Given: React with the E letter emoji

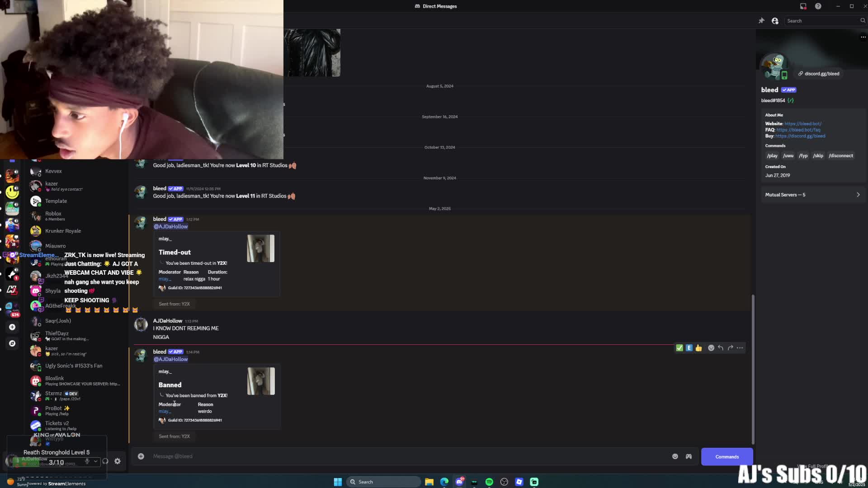Looking at the screenshot, I should point(689,348).
